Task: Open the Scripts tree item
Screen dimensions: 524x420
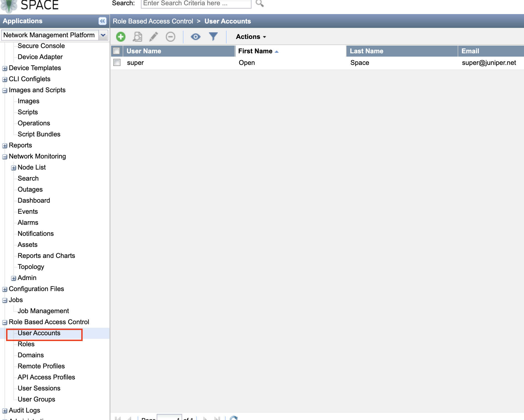Action: [28, 112]
